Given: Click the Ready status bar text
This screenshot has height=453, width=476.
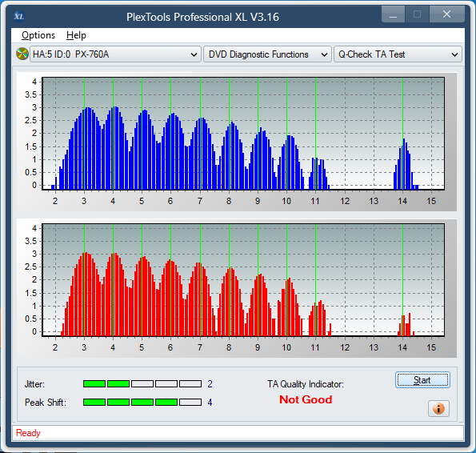Looking at the screenshot, I should [x=28, y=433].
